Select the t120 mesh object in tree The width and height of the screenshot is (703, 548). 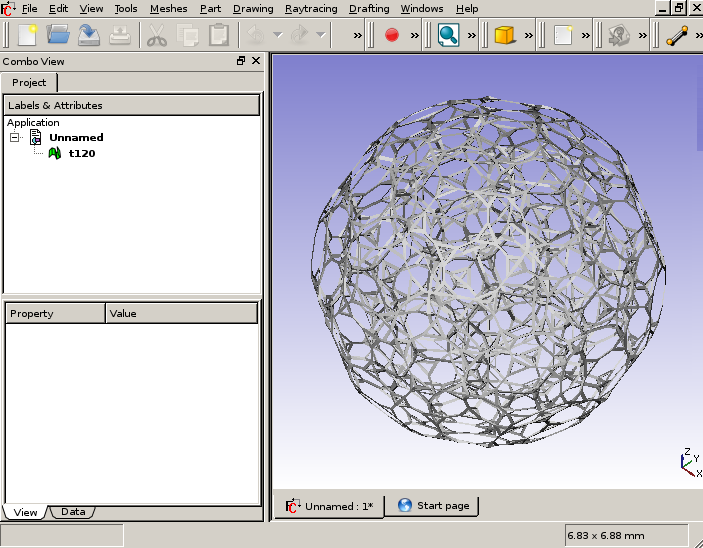click(81, 153)
